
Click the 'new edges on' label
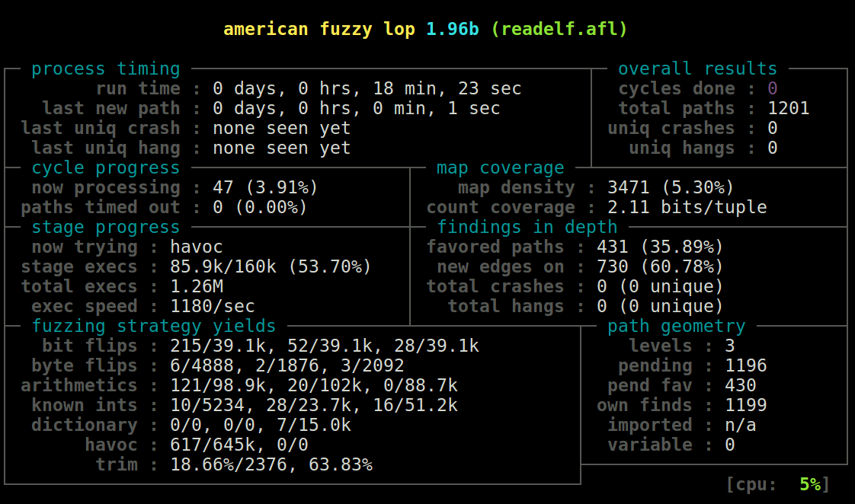(x=501, y=267)
